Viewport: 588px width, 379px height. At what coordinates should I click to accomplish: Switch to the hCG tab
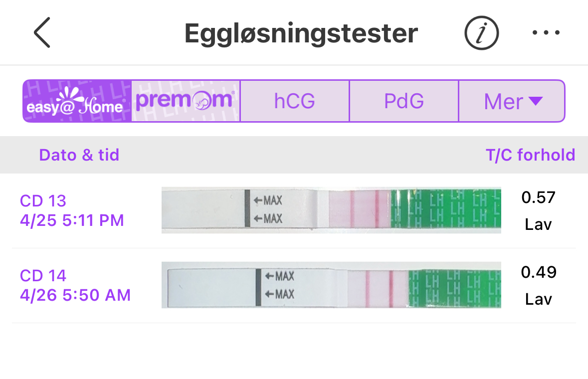coord(294,101)
